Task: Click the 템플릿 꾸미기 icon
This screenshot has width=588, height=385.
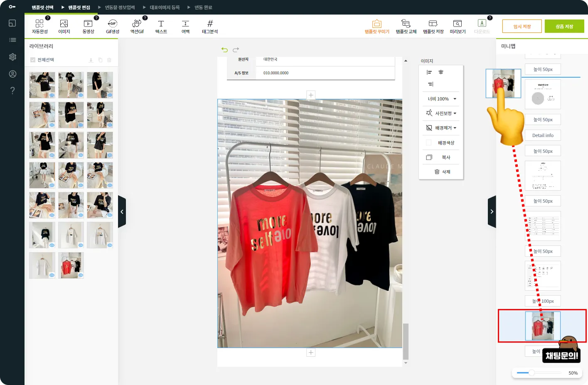Action: [377, 24]
